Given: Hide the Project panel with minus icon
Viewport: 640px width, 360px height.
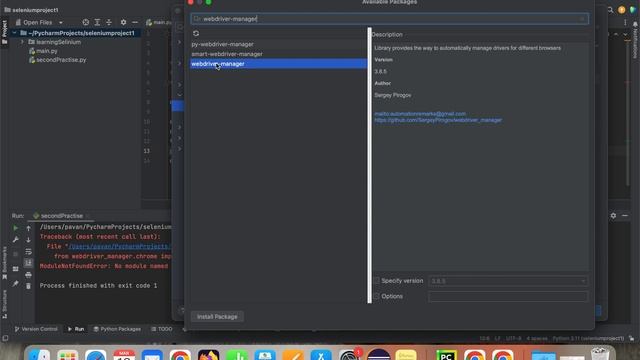Looking at the screenshot, I should [135, 22].
